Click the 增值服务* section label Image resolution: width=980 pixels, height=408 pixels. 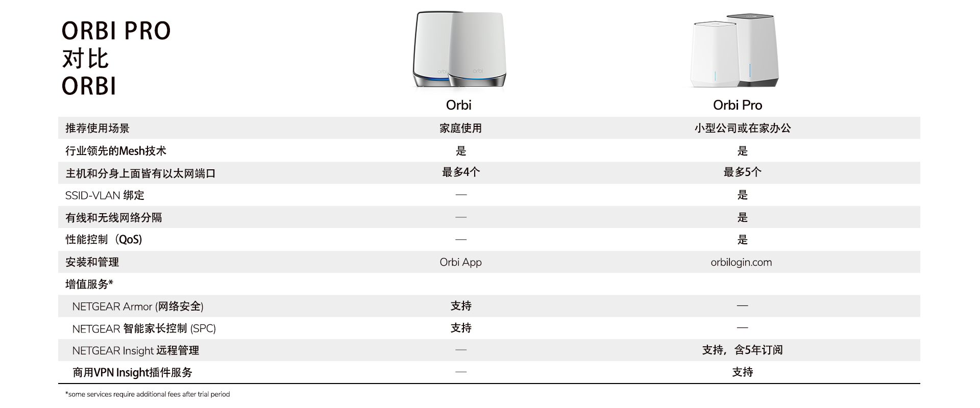tap(89, 284)
